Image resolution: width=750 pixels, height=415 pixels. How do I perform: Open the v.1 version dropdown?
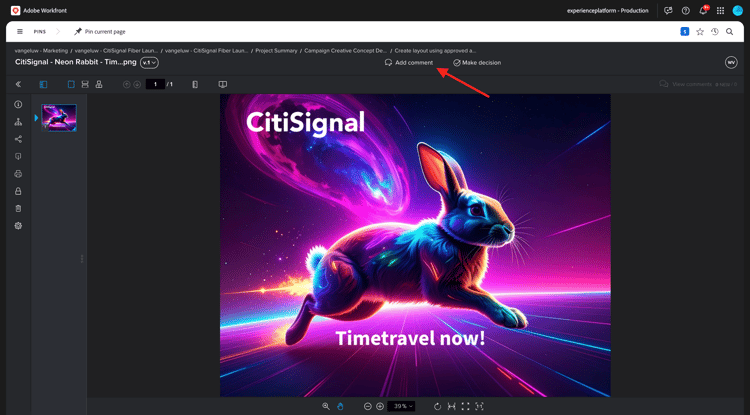pos(149,63)
